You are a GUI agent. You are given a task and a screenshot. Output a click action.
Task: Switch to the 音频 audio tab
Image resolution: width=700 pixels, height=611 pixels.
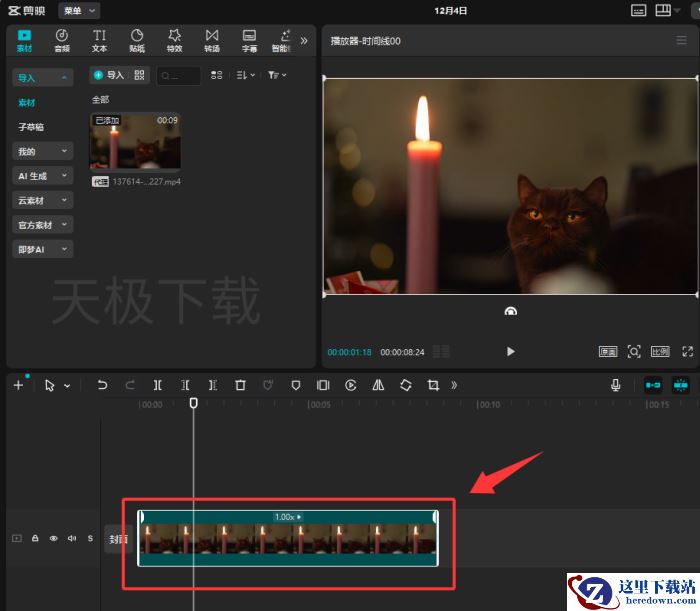[x=62, y=41]
